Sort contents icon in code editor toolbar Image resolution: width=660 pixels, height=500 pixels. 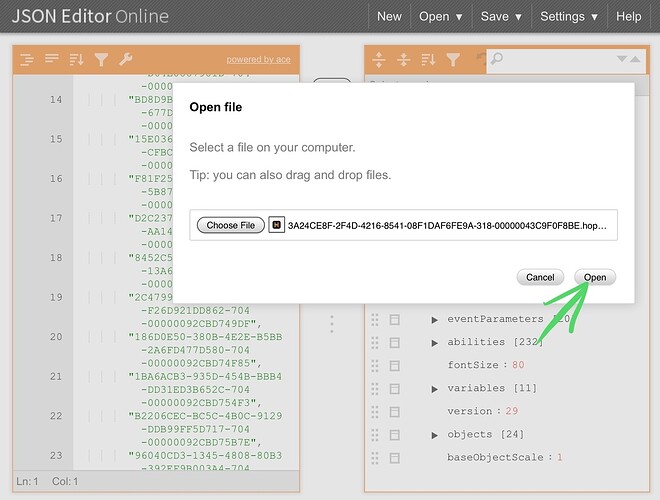pyautogui.click(x=76, y=59)
